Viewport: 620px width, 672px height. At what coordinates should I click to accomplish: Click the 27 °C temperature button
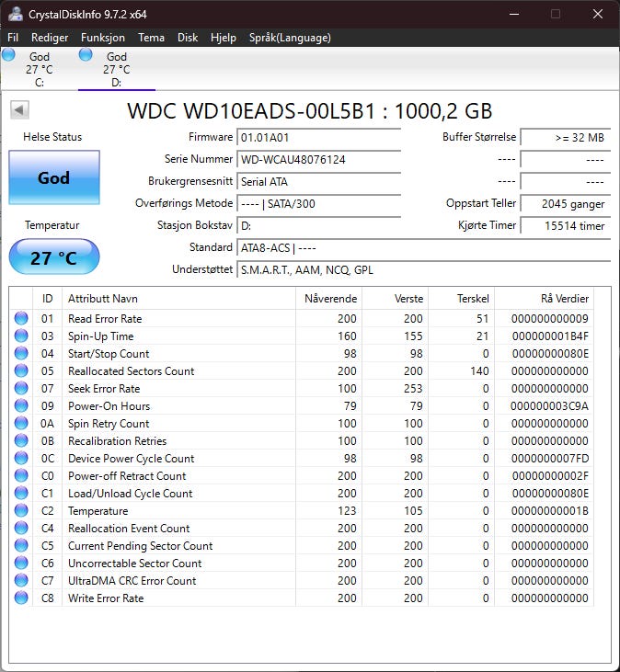coord(53,257)
